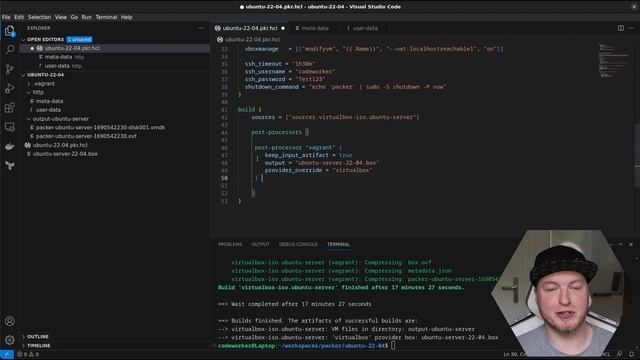
Task: Open meta-data under Open Editors
Action: [x=115, y=57]
